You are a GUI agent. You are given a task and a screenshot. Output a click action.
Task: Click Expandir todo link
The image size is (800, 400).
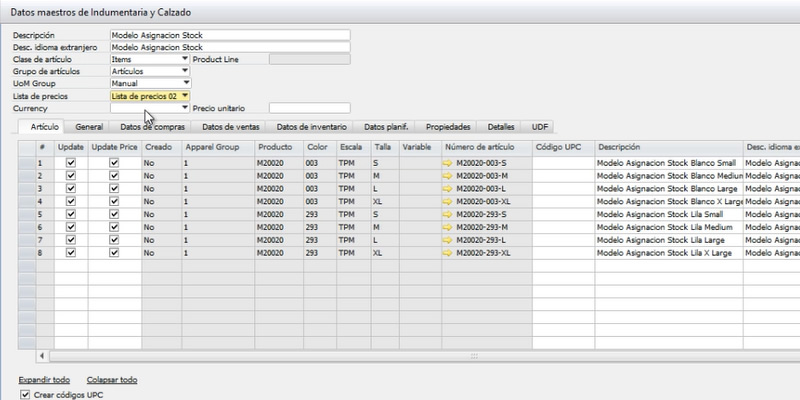click(44, 380)
